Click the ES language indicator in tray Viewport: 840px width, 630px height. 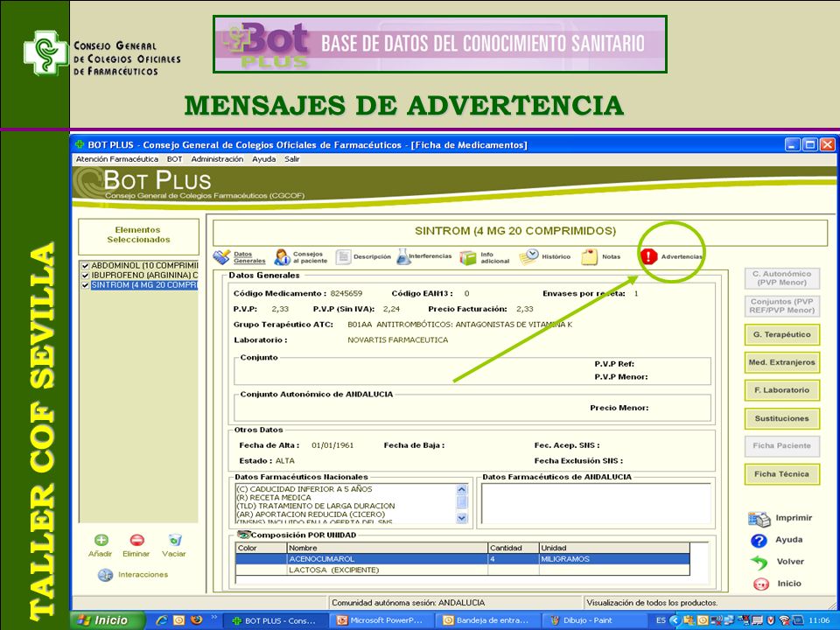tap(661, 620)
